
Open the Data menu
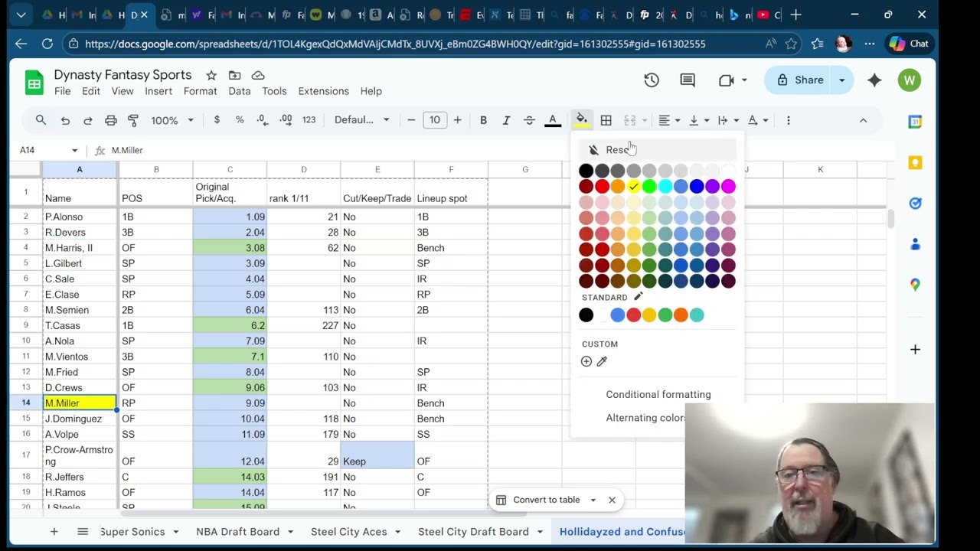coord(240,91)
